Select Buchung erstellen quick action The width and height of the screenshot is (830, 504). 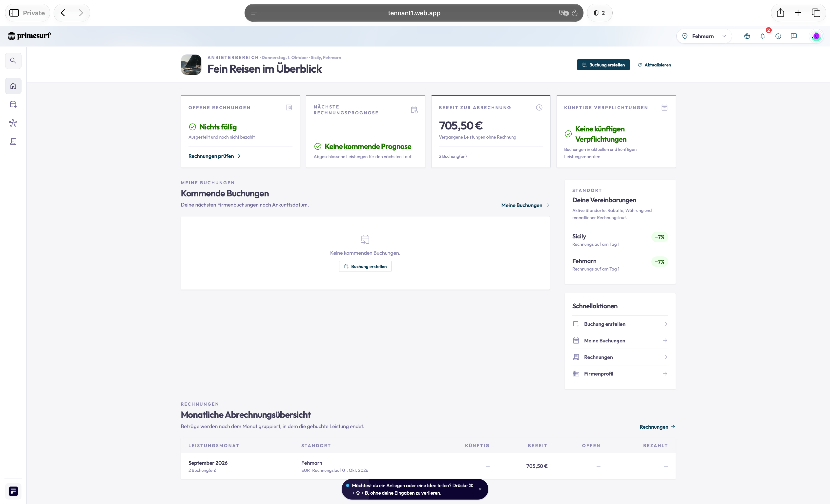coord(620,324)
